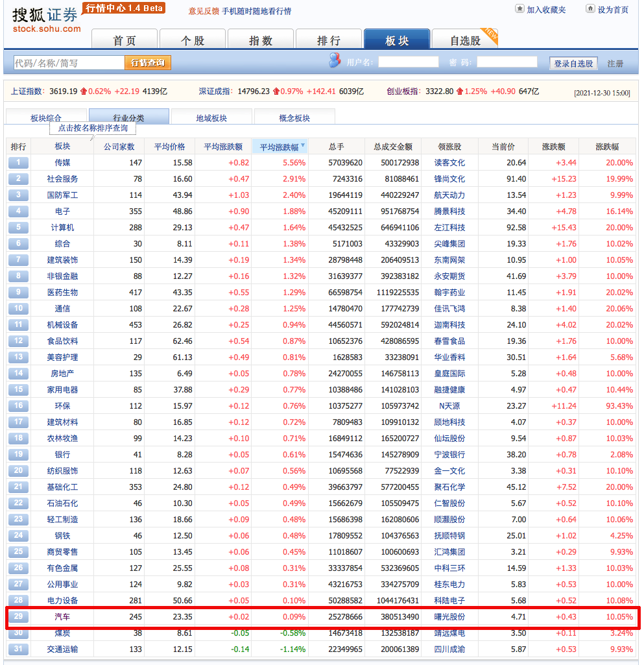This screenshot has width=644, height=665.
Task: Open the 计算机 sector link
Action: point(62,227)
